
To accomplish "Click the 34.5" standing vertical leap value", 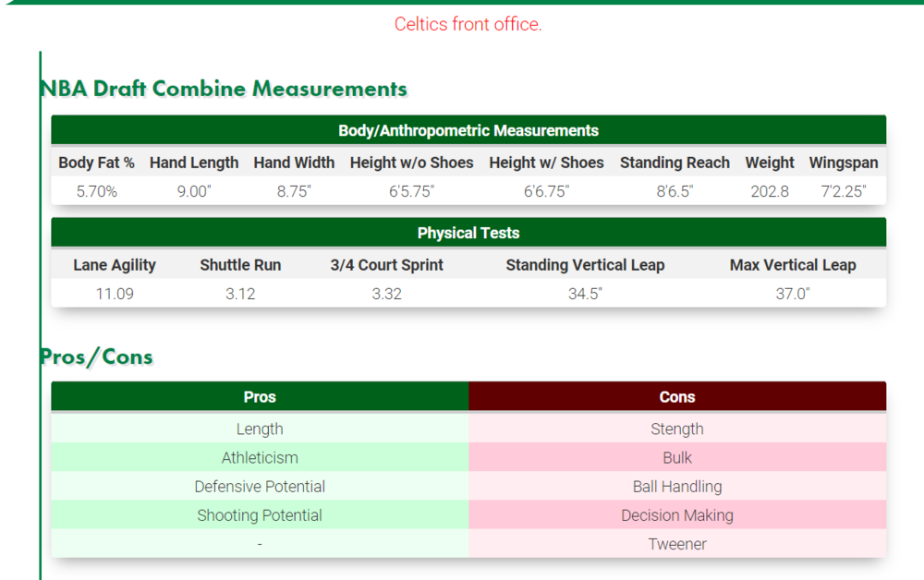I will (585, 294).
